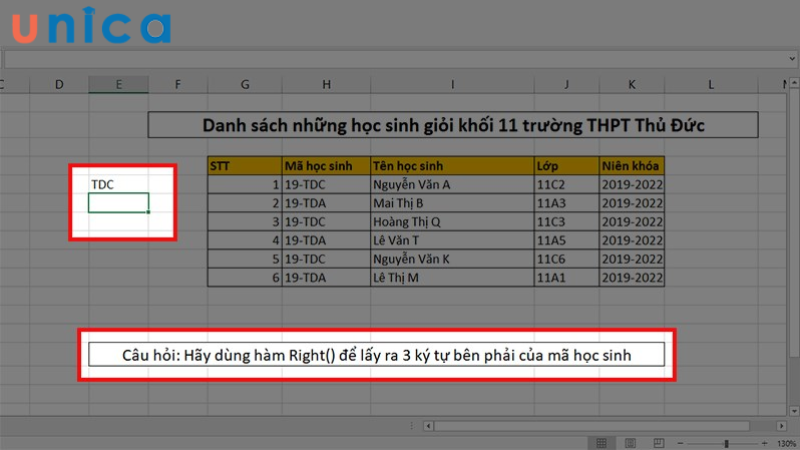Viewport: 800px width, 450px height.
Task: Click horizontal scrollbar right arrow
Action: pyautogui.click(x=781, y=426)
